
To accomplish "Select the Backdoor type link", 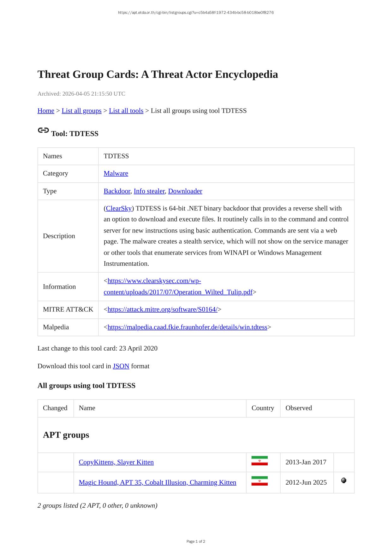I will pos(117,191).
